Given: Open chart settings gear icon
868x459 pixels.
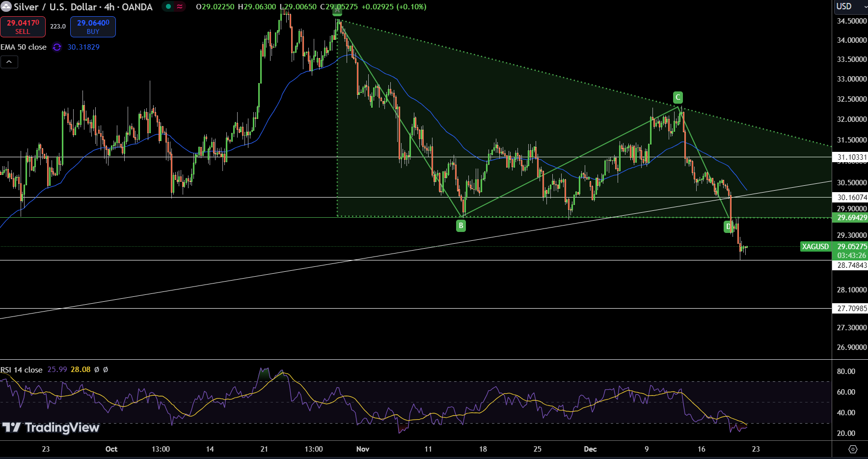Looking at the screenshot, I should (x=853, y=449).
